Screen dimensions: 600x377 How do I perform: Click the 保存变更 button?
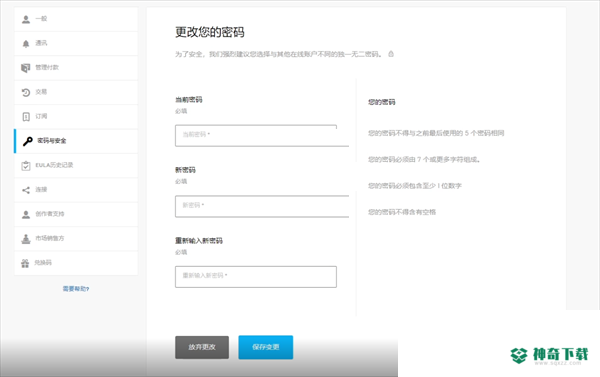[x=266, y=347]
